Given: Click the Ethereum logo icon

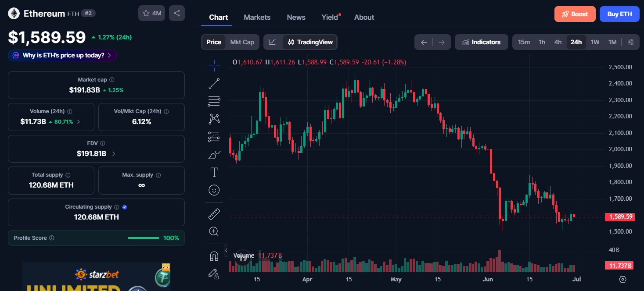Looking at the screenshot, I should click(14, 14).
